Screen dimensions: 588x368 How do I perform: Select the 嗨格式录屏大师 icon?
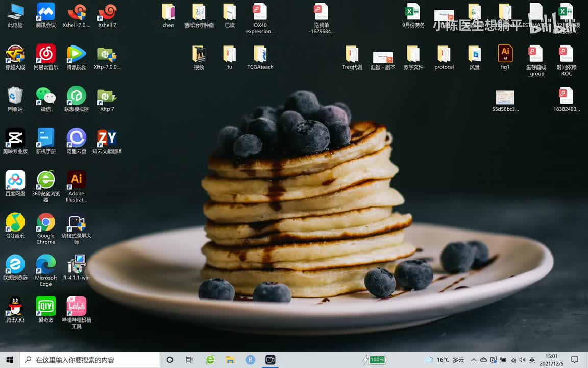[x=77, y=228]
